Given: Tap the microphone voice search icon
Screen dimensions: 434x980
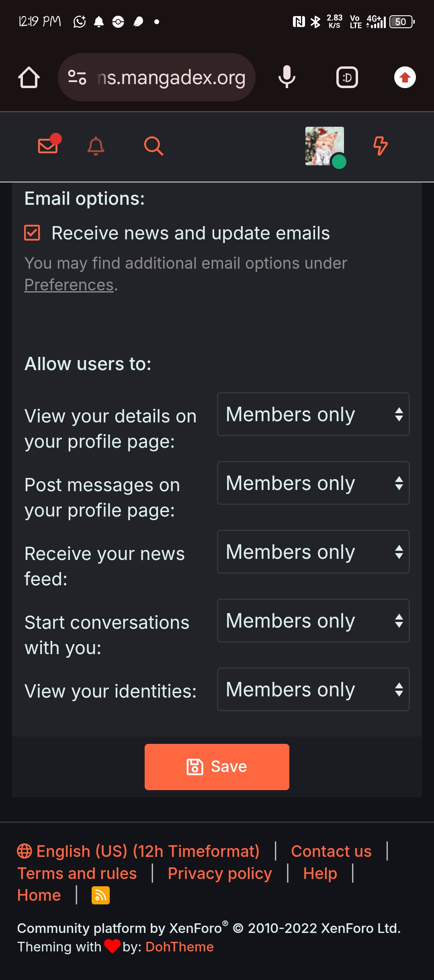Looking at the screenshot, I should pos(287,77).
